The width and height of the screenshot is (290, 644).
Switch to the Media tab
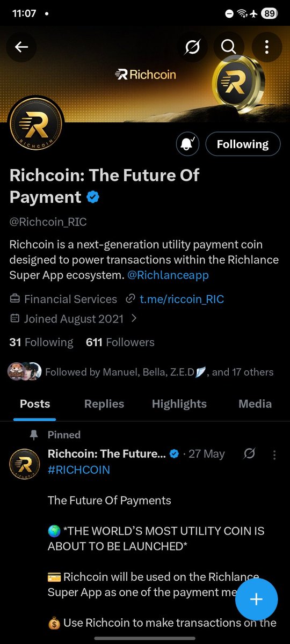(256, 404)
